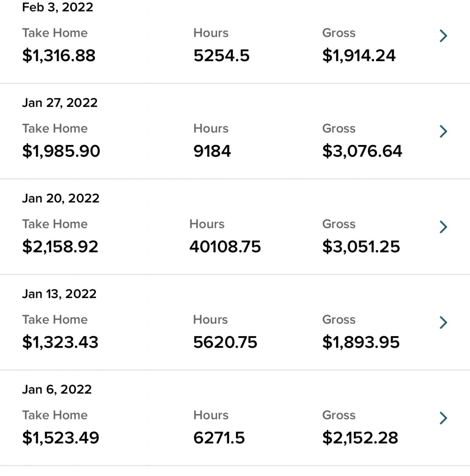Click the Jan 6, 2022 chevron icon
This screenshot has height=476, width=470.
click(x=443, y=418)
